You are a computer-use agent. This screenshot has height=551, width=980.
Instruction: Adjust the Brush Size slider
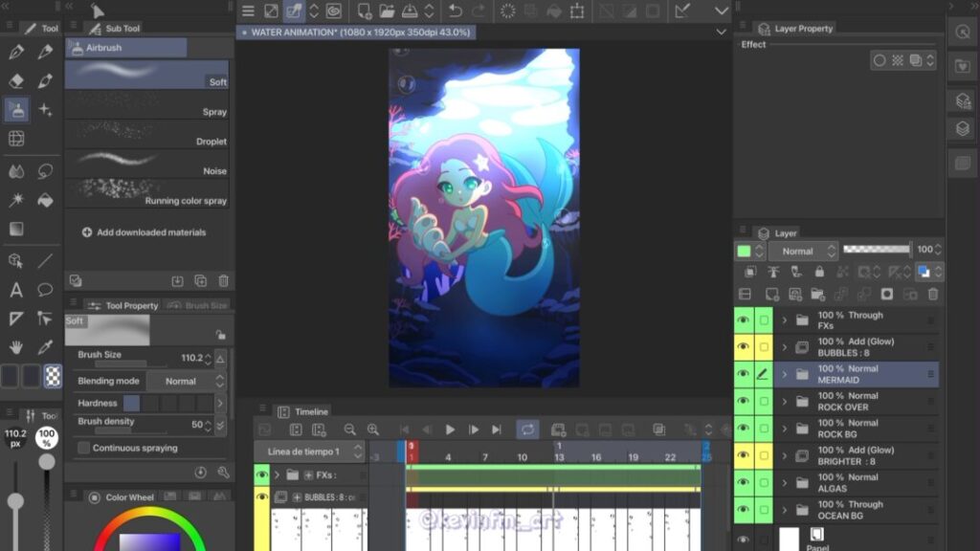coord(131,364)
